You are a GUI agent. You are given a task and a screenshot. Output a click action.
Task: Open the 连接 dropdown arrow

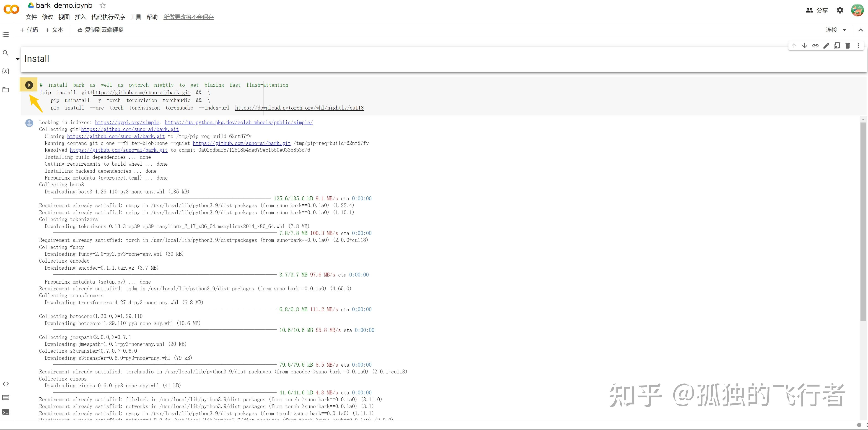pyautogui.click(x=845, y=30)
